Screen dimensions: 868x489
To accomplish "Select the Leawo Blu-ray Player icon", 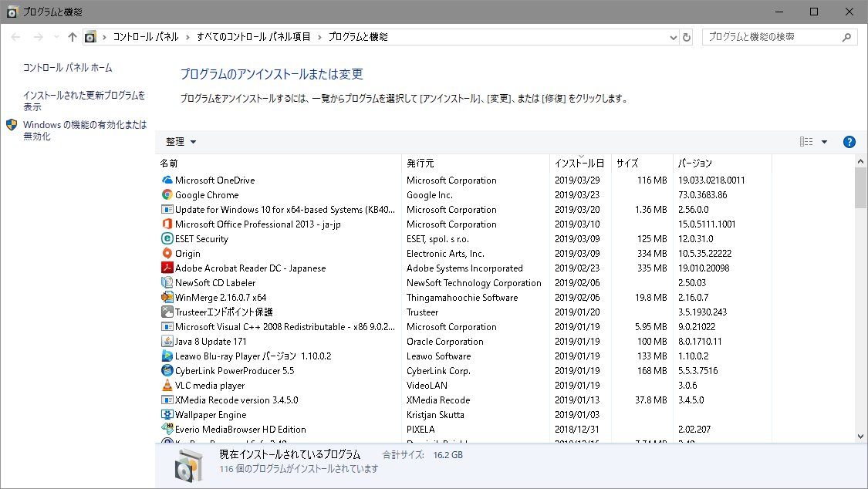I will point(167,356).
